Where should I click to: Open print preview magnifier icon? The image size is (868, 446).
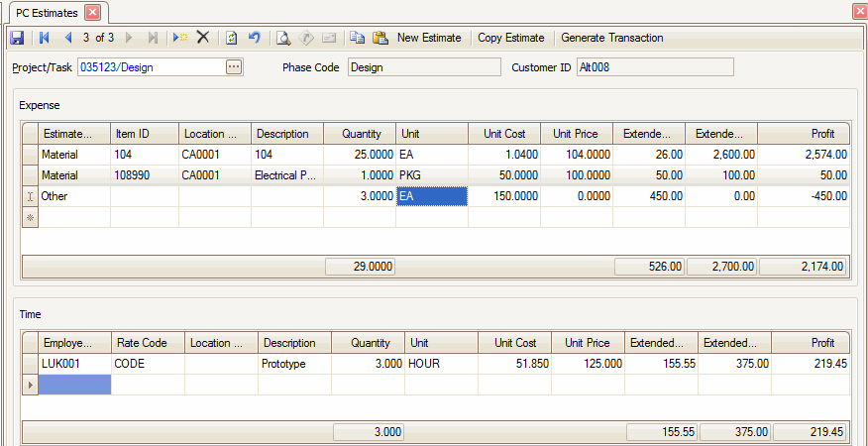(x=282, y=38)
